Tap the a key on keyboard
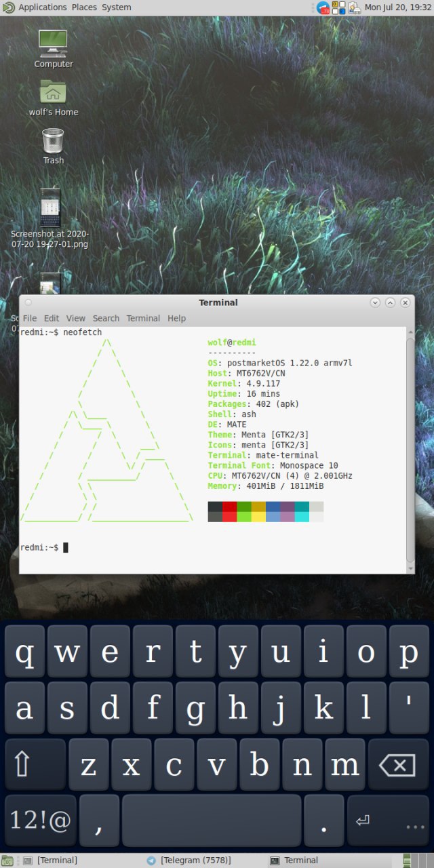This screenshot has height=868, width=434. coord(24,709)
